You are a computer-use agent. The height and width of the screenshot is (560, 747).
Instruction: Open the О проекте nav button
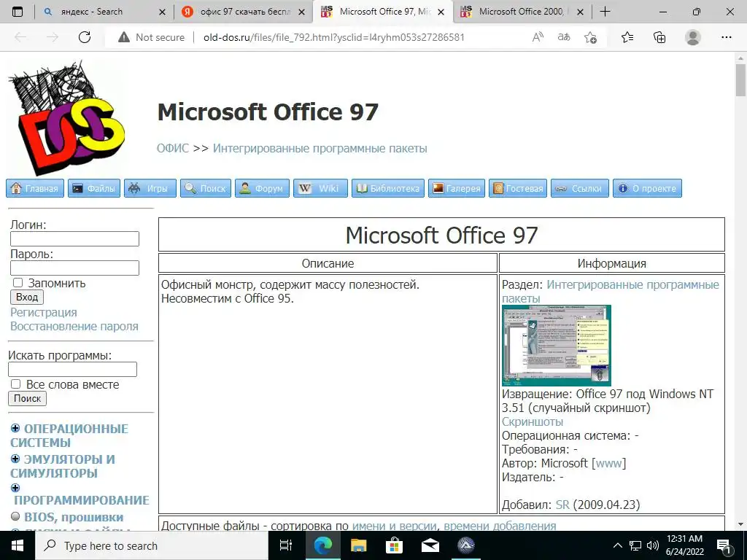(x=648, y=188)
